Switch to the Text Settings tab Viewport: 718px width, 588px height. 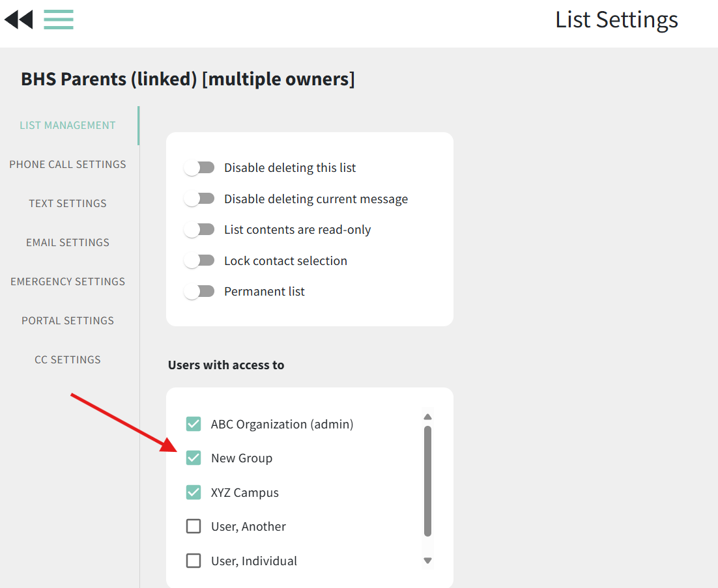coord(68,203)
